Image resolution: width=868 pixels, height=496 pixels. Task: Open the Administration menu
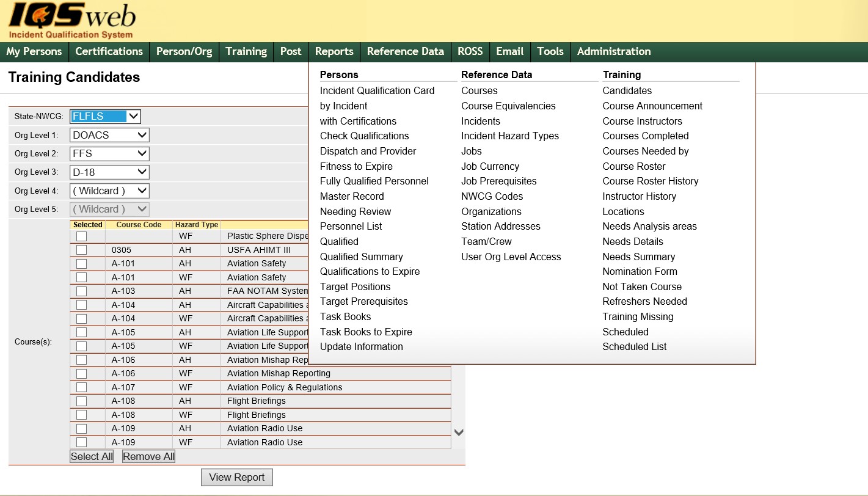(614, 52)
